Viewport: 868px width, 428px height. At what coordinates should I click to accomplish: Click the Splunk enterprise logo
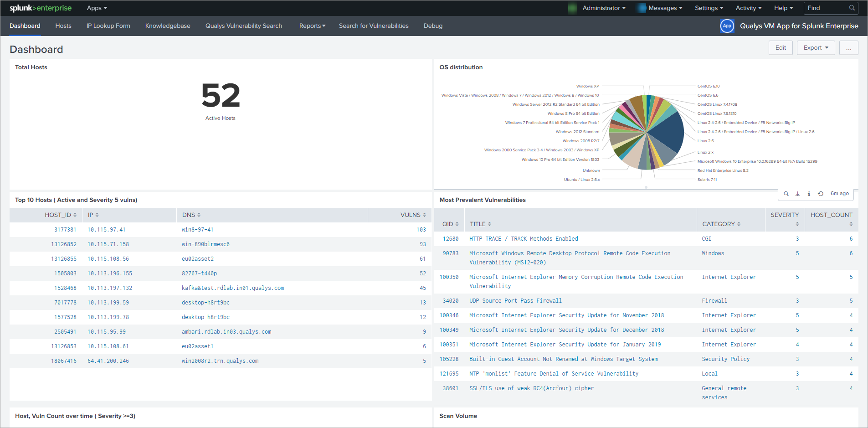pos(41,8)
